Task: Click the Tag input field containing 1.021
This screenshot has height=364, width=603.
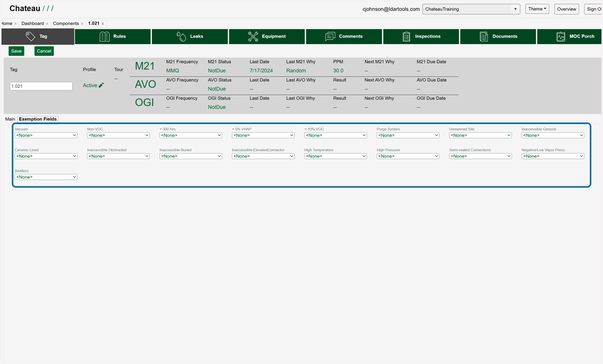Action: (41, 86)
